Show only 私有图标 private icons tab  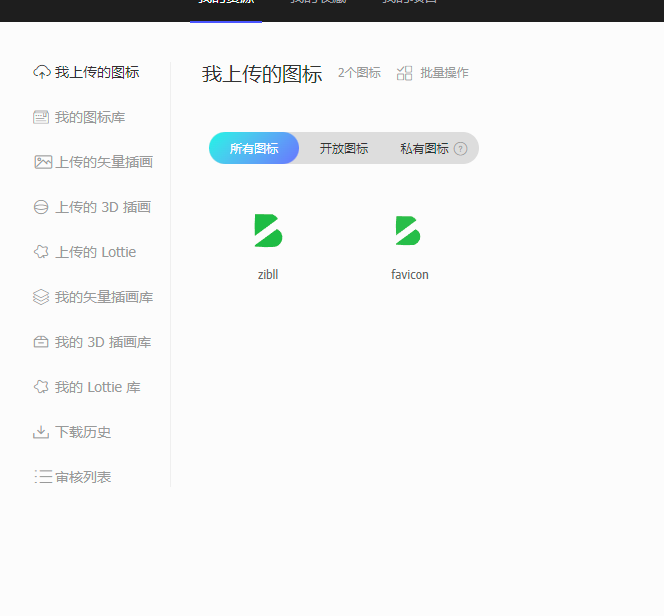[424, 148]
